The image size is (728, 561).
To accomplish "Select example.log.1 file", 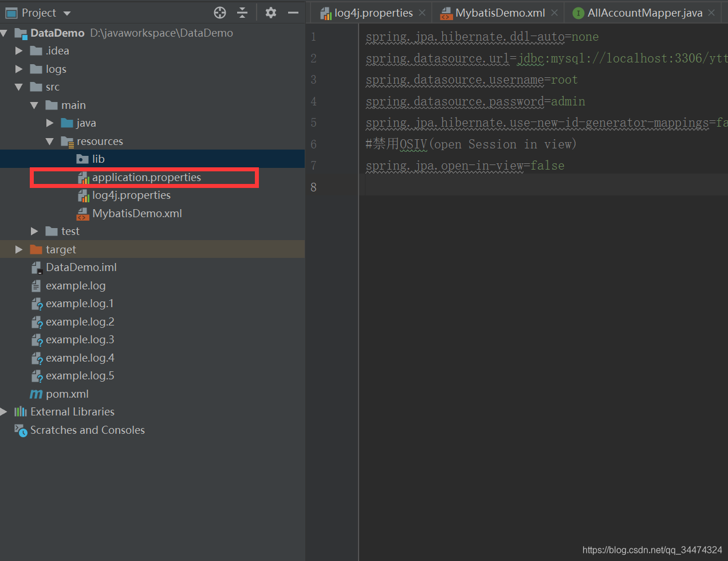I will (x=80, y=304).
